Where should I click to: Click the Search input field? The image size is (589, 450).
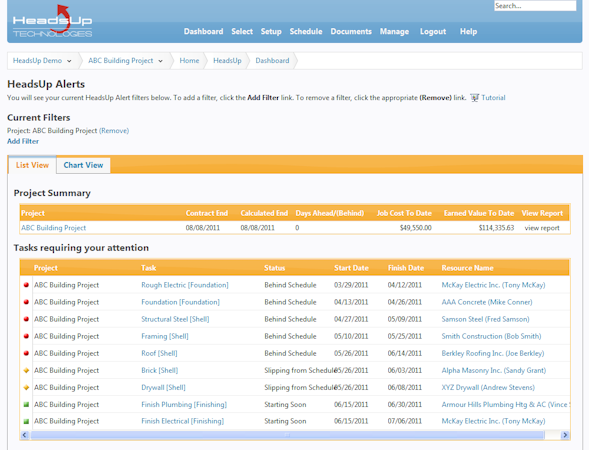point(535,6)
